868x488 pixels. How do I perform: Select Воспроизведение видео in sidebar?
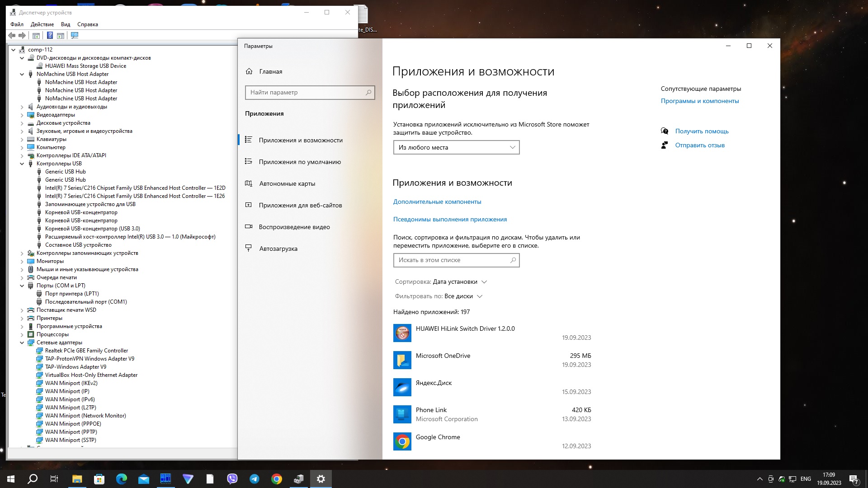[x=310, y=227]
